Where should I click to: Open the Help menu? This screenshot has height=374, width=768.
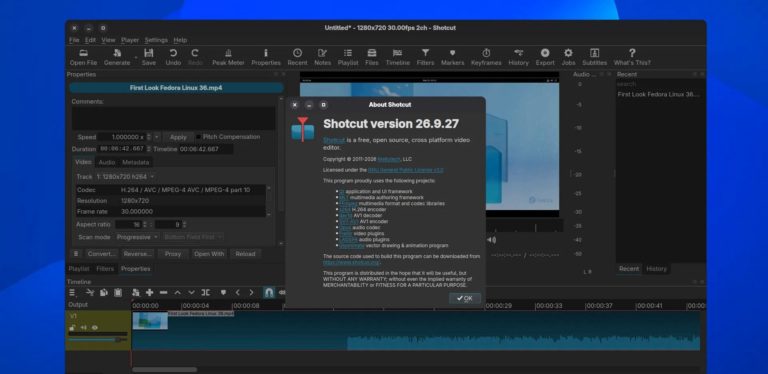point(180,40)
